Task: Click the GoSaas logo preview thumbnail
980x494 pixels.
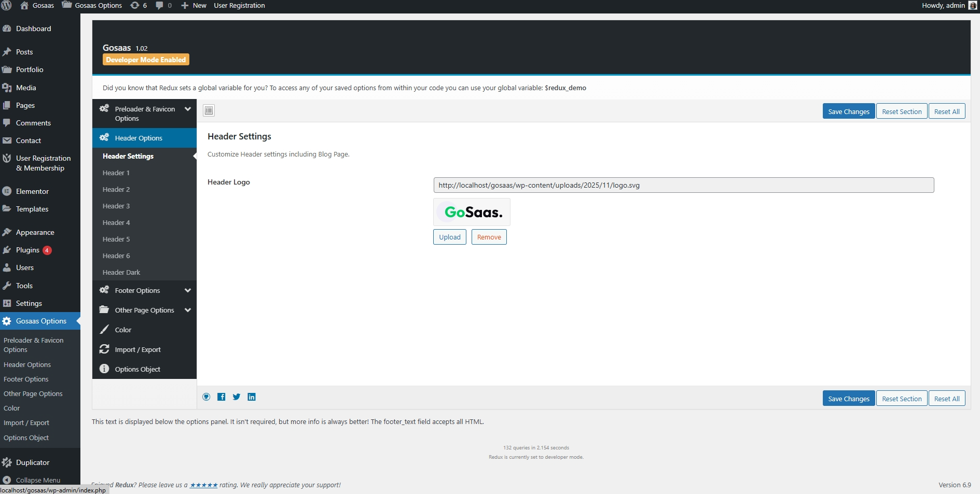Action: point(472,212)
